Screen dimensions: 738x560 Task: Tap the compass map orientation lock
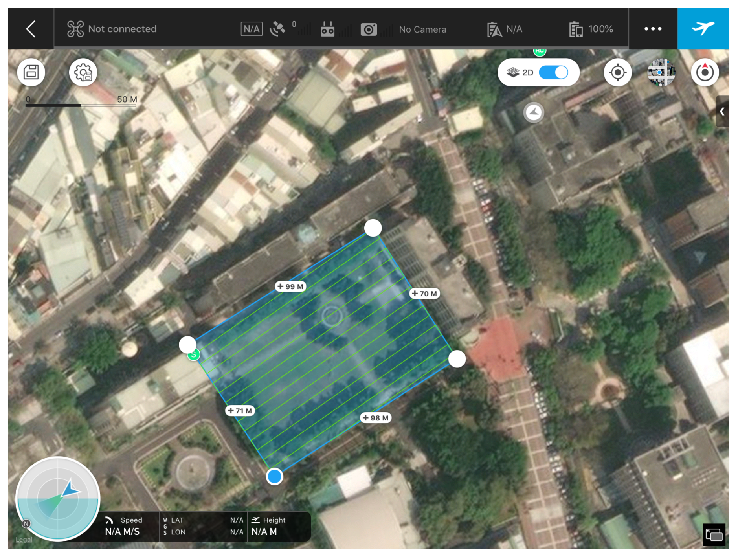(705, 72)
